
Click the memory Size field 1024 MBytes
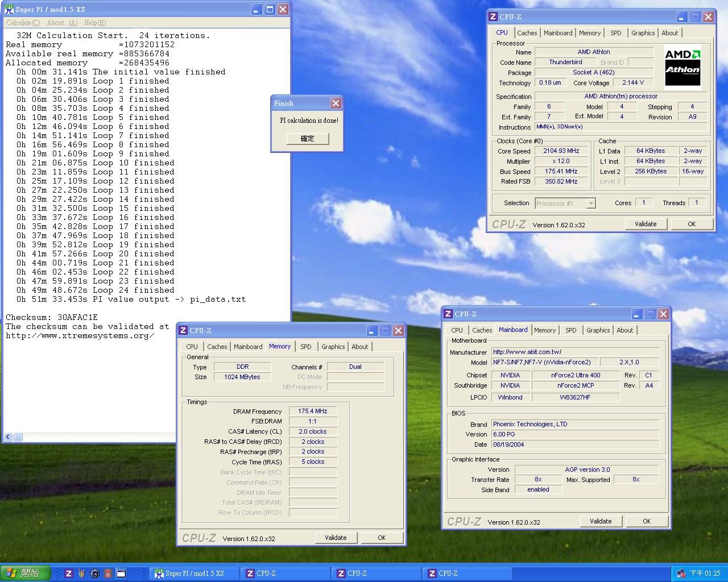point(242,377)
